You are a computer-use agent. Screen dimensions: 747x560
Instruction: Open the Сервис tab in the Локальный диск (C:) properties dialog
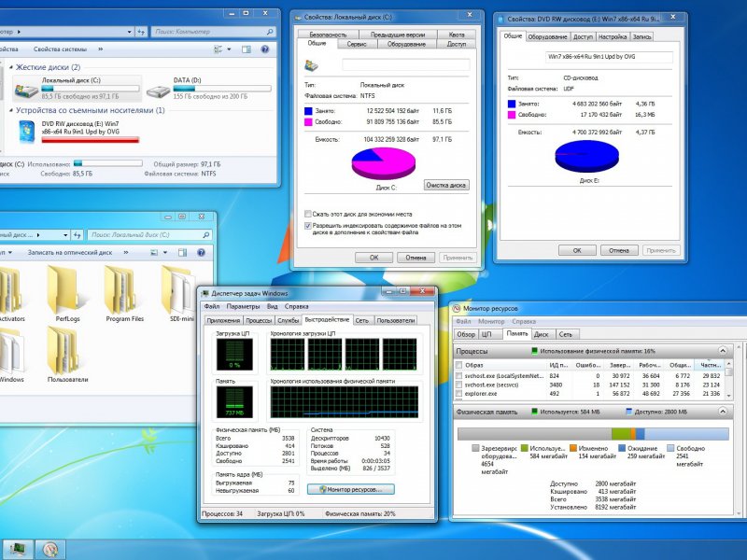[357, 44]
